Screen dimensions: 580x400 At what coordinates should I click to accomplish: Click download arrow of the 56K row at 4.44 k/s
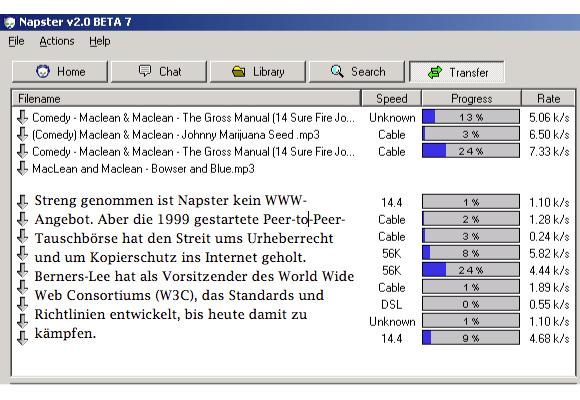22,270
